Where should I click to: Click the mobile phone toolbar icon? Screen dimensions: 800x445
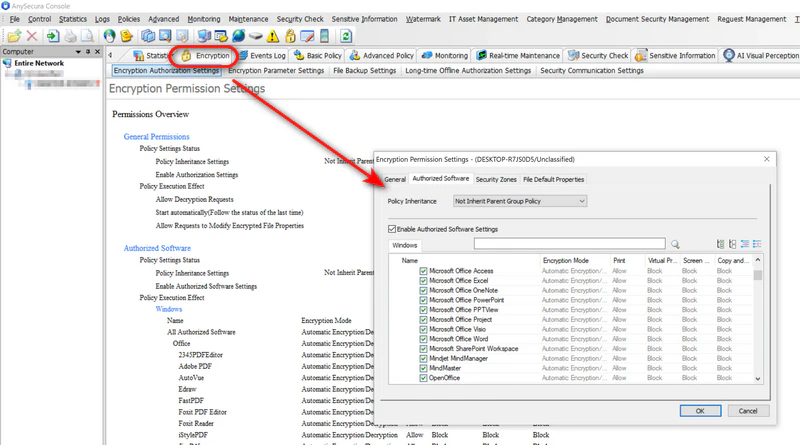(x=324, y=36)
